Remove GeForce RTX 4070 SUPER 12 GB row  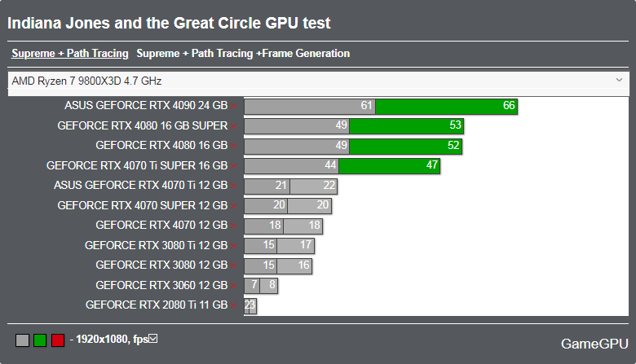click(x=234, y=206)
